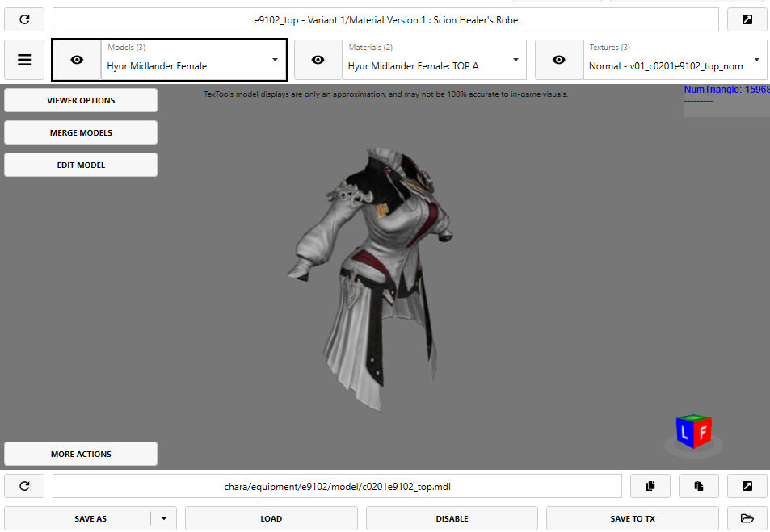Refresh the item using top reload icon
Viewport: 770px width, 532px height.
(x=24, y=19)
